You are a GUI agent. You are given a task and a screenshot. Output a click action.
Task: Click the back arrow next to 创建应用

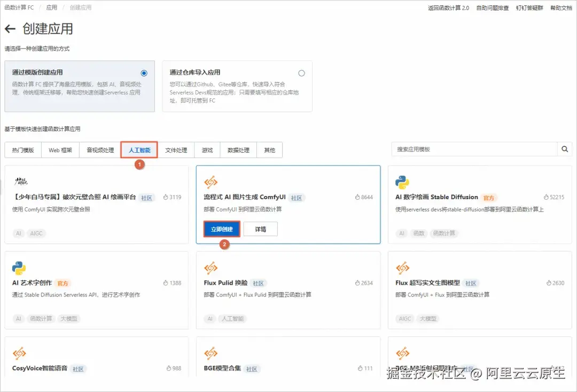pyautogui.click(x=10, y=29)
